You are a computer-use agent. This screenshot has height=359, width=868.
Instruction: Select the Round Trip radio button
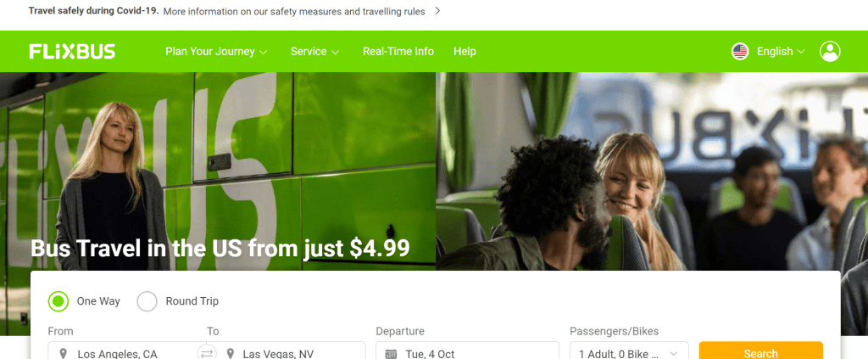click(x=147, y=301)
